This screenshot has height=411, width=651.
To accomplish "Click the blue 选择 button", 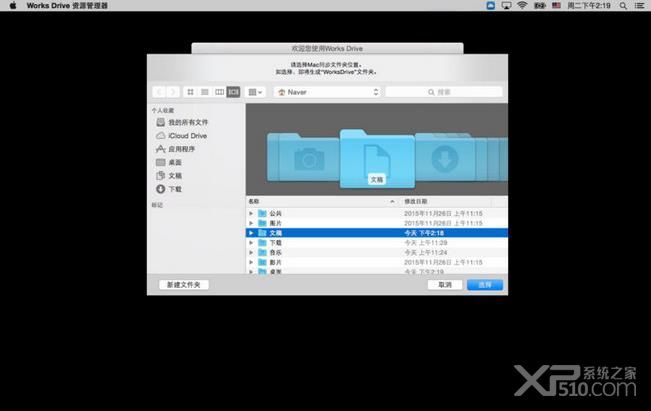I will click(485, 284).
